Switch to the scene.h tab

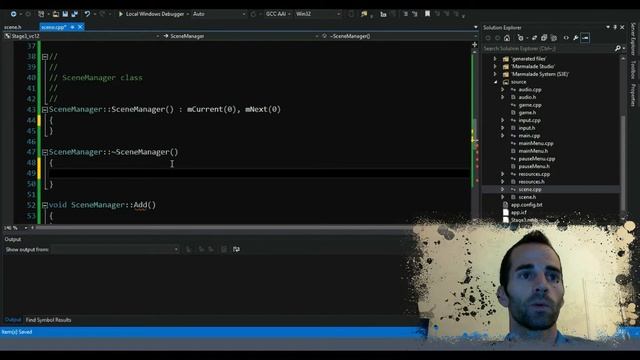coord(13,27)
